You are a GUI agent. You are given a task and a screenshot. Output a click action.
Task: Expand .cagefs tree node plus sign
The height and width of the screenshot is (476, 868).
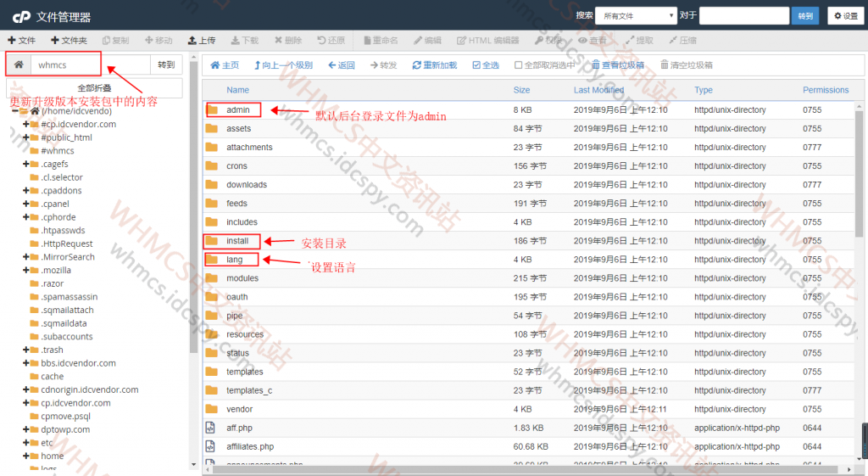25,164
